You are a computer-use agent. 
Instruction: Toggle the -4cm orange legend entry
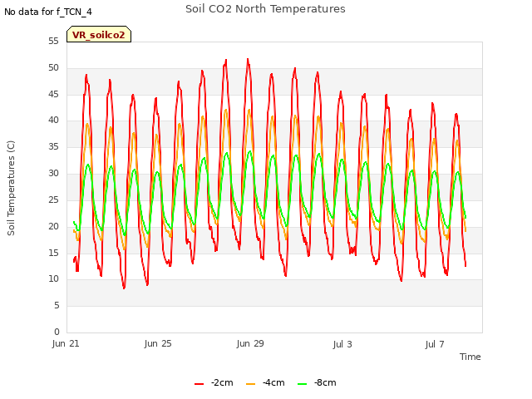(265, 382)
